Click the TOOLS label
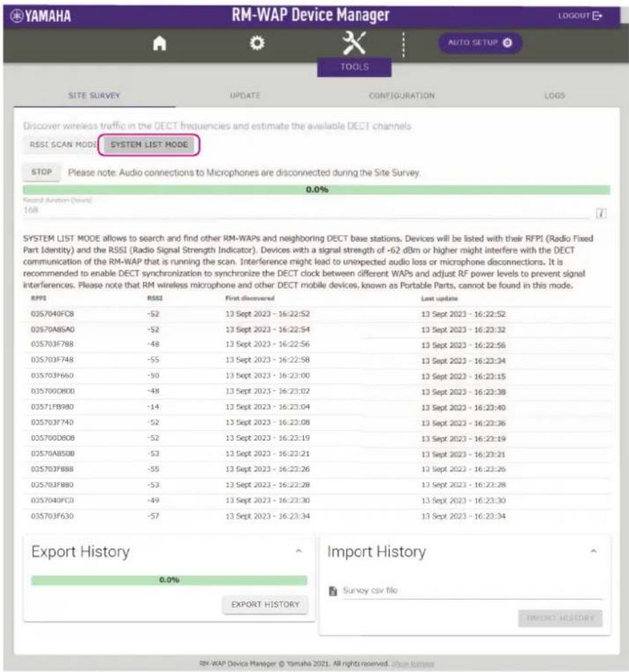629x672 pixels. point(354,67)
